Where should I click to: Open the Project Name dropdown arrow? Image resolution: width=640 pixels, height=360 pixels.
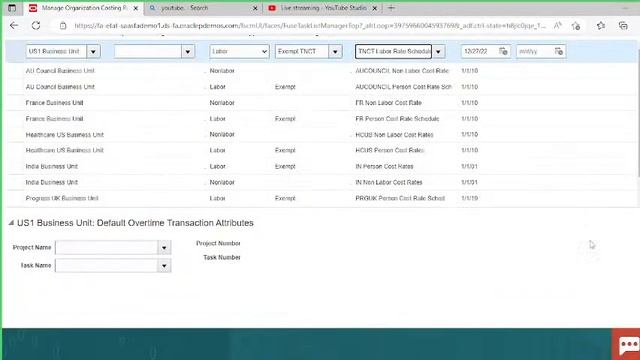(164, 248)
